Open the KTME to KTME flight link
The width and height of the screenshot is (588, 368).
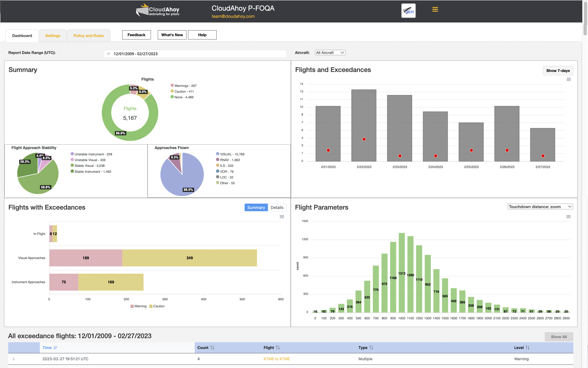pyautogui.click(x=277, y=359)
